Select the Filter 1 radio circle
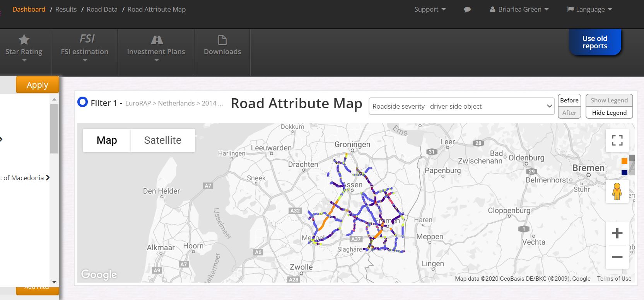This screenshot has width=644, height=300. 82,102
